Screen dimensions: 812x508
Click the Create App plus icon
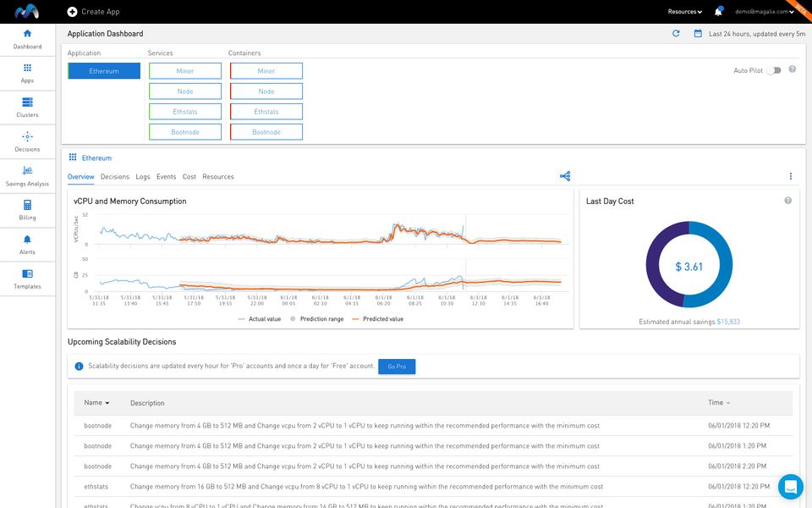pos(73,11)
